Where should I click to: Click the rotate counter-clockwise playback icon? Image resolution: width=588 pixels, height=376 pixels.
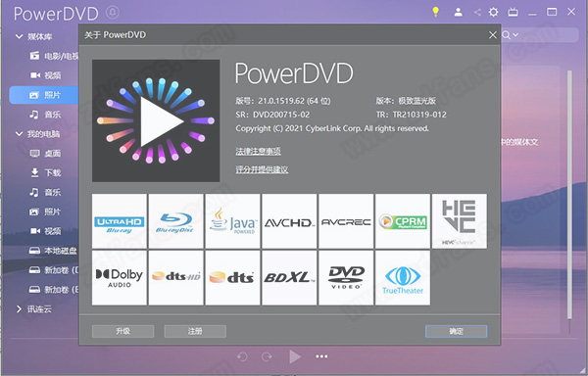point(242,356)
